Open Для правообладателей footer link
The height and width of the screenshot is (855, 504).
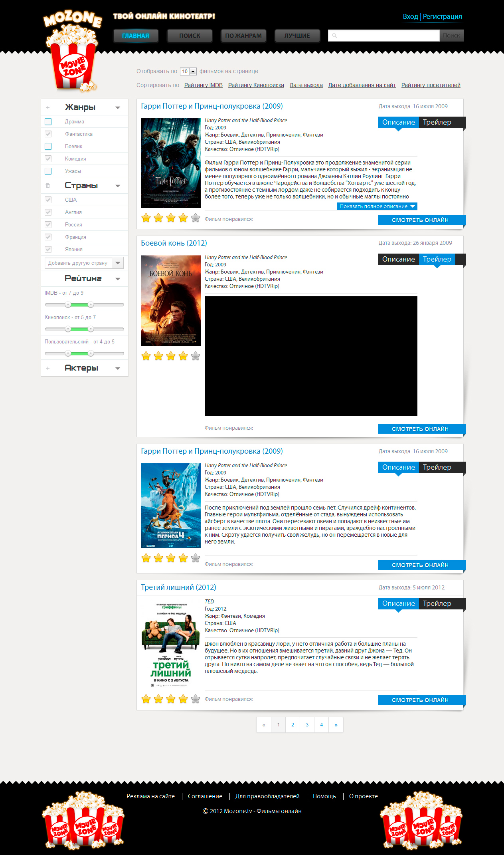click(267, 796)
